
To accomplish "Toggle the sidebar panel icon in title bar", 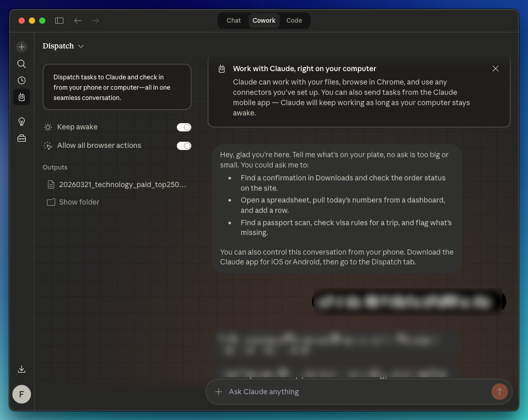I will (59, 21).
